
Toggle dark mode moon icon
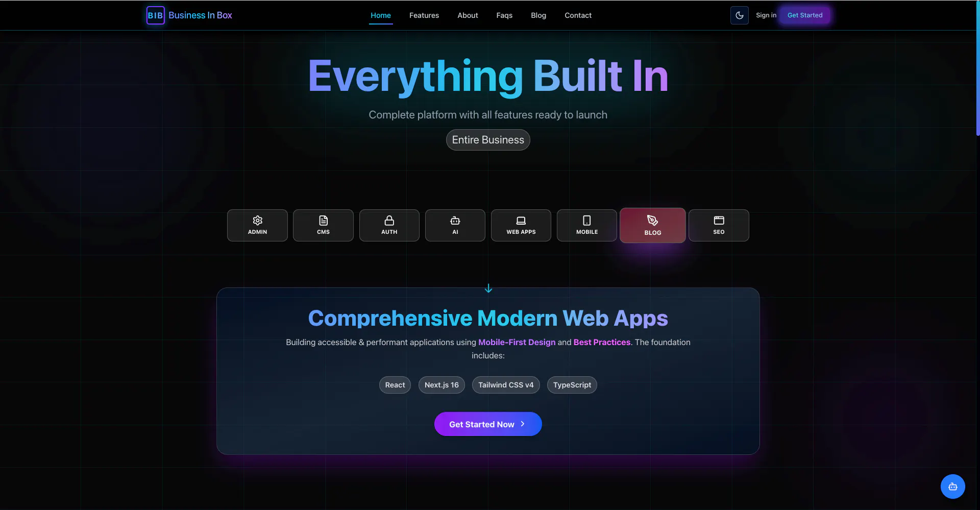(739, 15)
